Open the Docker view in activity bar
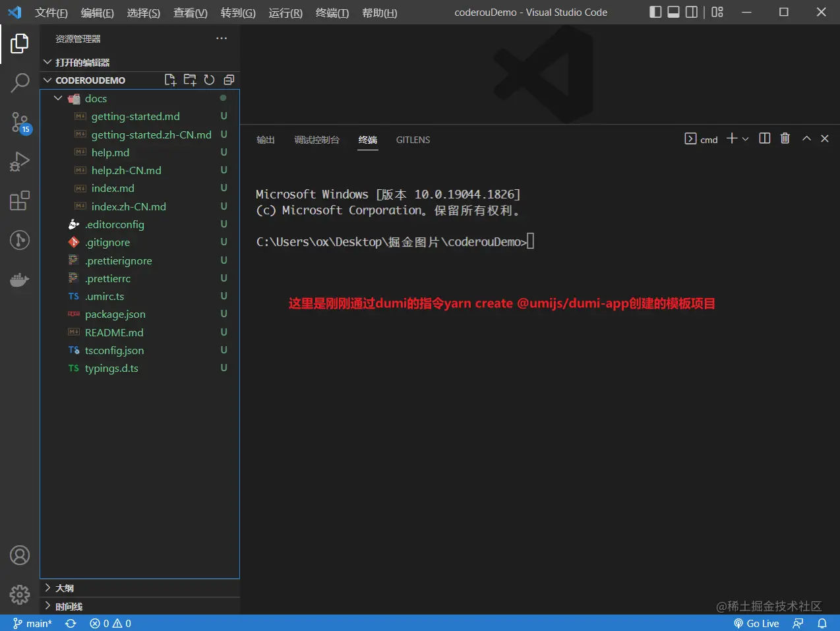The image size is (840, 631). (x=20, y=280)
